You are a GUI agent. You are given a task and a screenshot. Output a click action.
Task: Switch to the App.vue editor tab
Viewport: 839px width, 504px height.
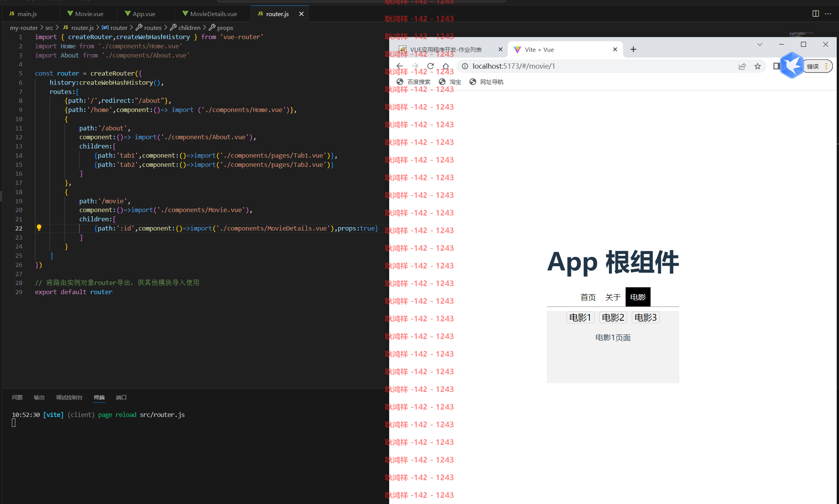[x=144, y=14]
